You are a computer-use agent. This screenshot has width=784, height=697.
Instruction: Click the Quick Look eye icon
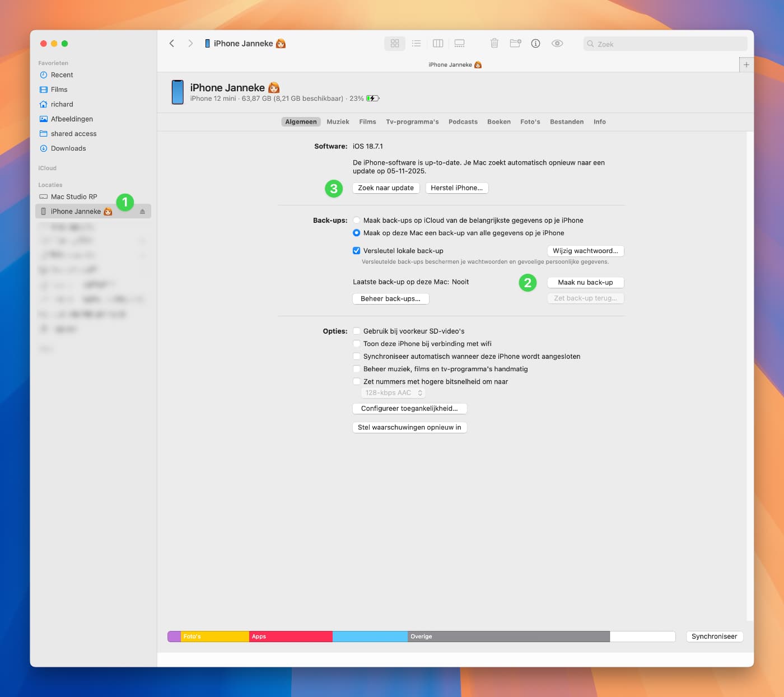557,43
